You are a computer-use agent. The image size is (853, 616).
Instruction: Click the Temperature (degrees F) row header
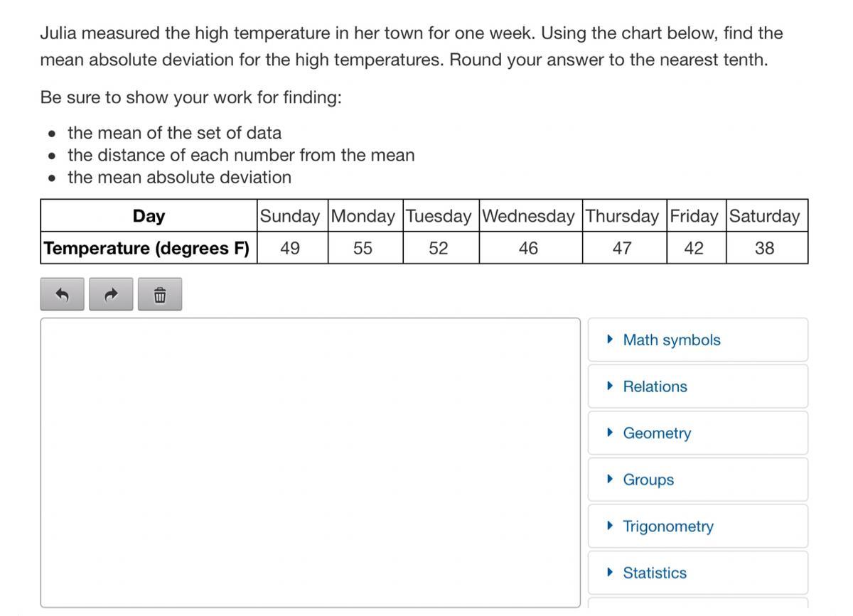click(x=147, y=248)
